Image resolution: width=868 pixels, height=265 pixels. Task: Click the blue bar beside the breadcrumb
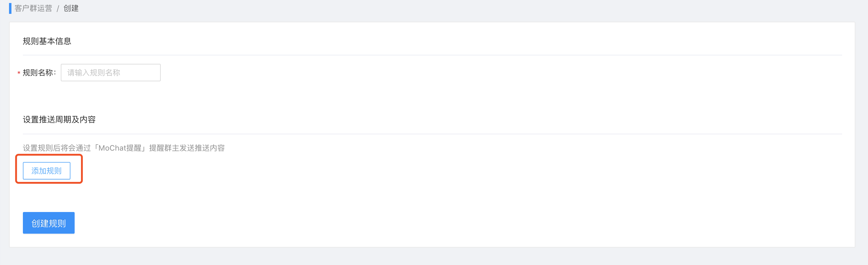pos(10,8)
